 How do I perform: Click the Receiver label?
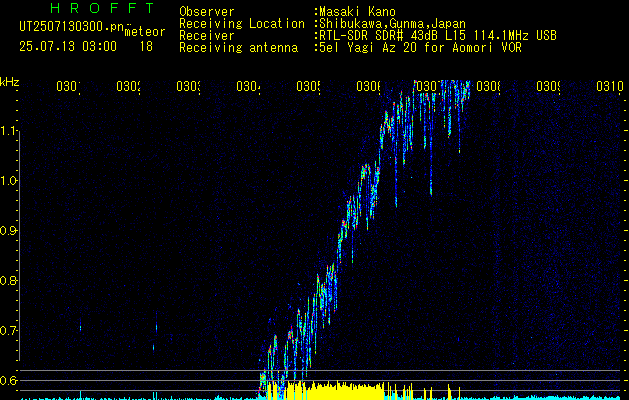pos(207,36)
